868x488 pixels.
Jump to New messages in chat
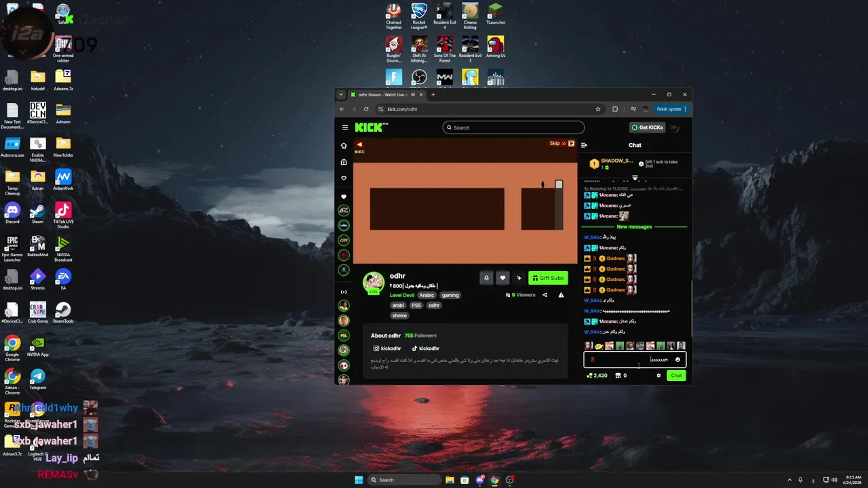634,227
